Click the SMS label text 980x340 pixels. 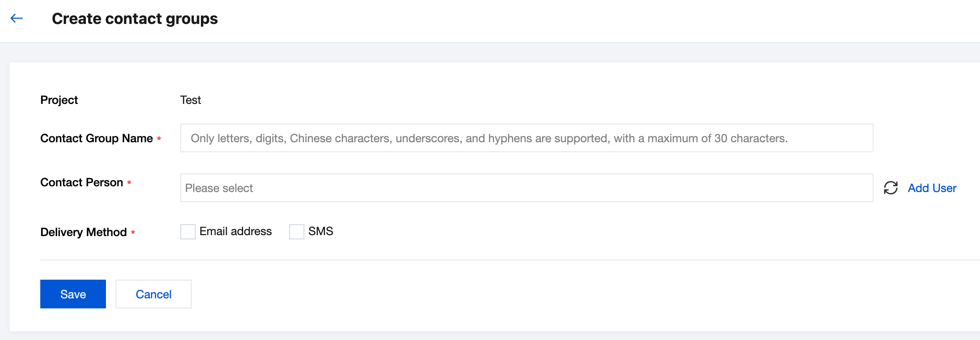pos(320,231)
